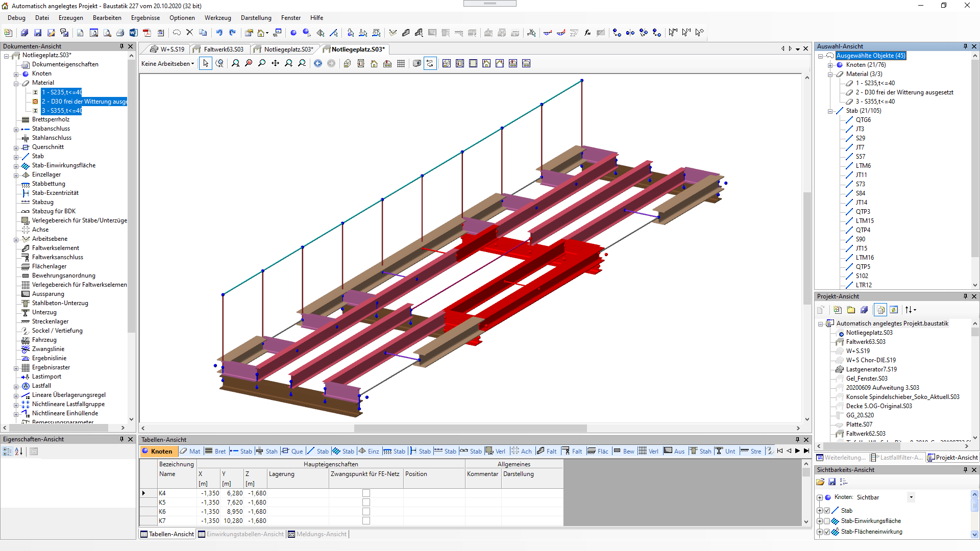Viewport: 980px width, 551px height.
Task: Select the Mat table tab
Action: click(190, 452)
